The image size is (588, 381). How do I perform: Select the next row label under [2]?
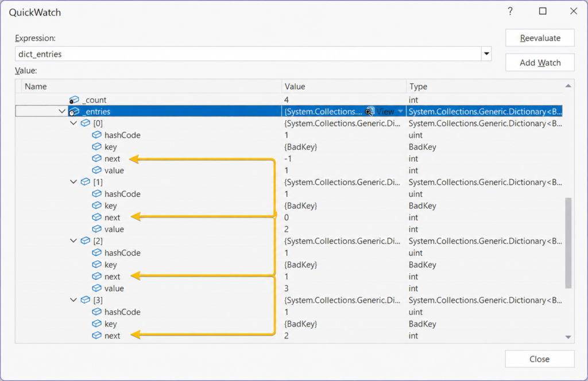[112, 276]
